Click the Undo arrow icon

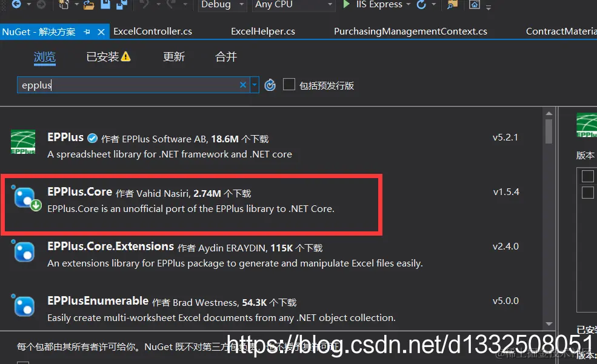click(144, 4)
